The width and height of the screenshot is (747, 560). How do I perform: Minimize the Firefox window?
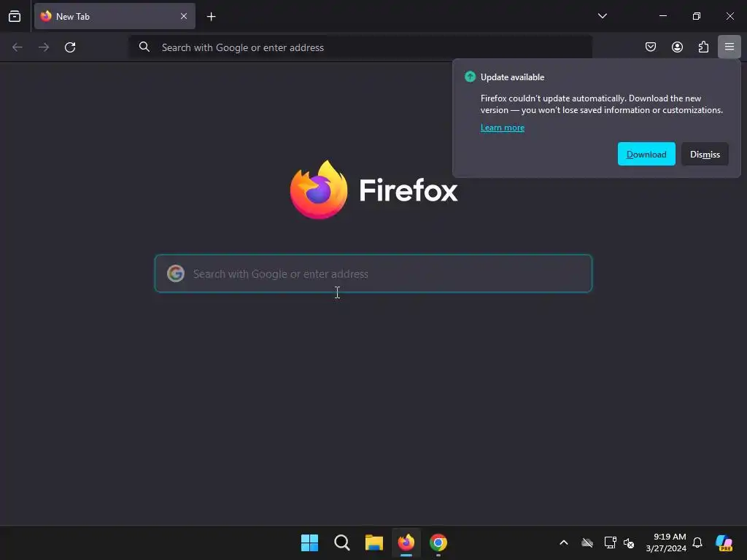(662, 16)
